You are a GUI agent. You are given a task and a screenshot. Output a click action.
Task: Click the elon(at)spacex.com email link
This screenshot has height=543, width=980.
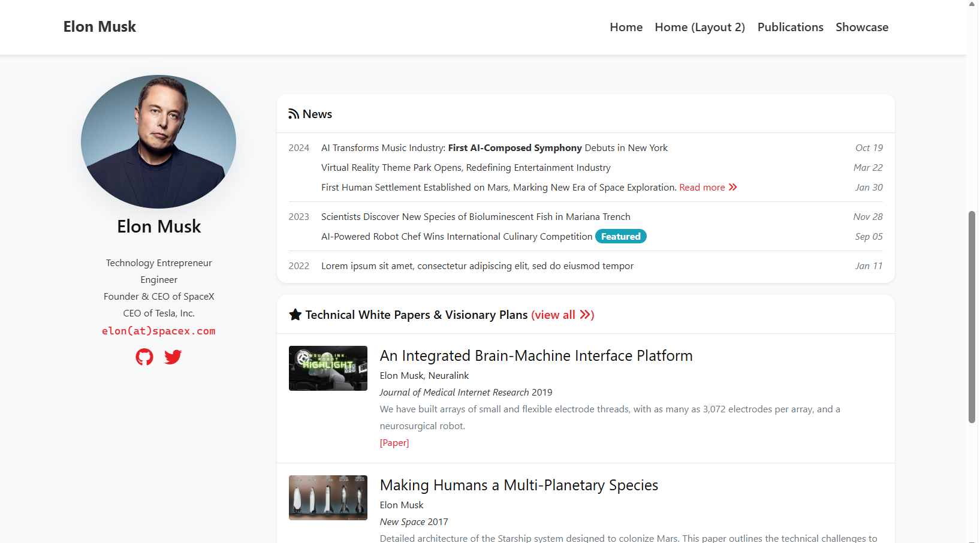click(159, 331)
